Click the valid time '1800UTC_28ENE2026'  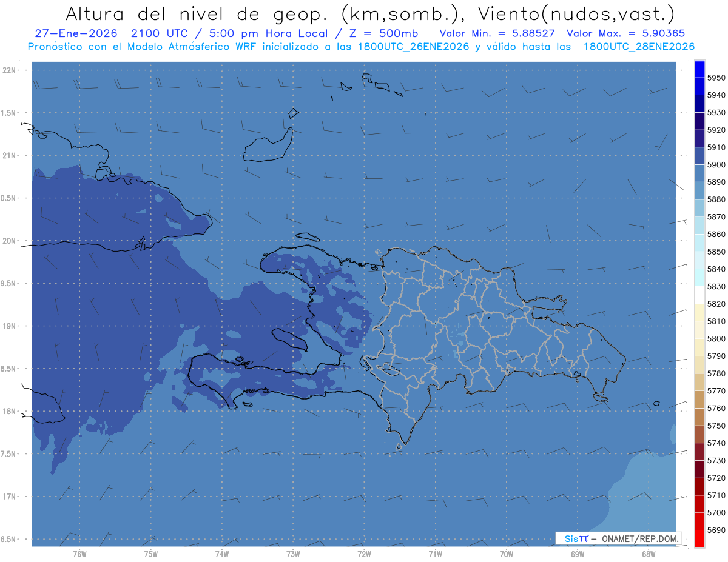(639, 47)
